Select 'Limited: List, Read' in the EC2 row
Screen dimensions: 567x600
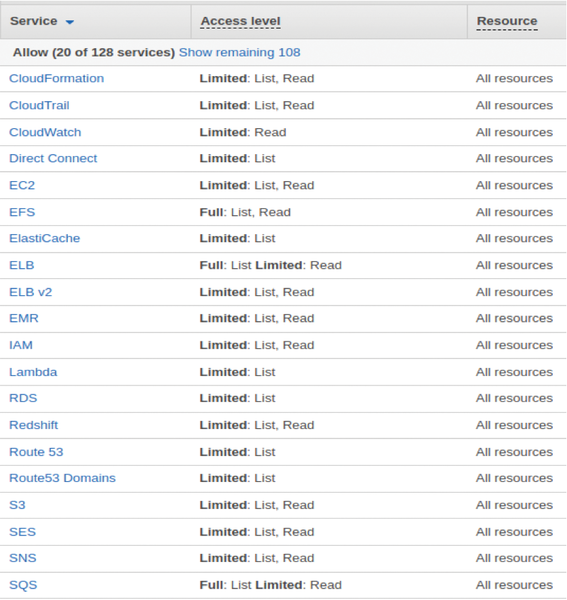[x=257, y=185]
